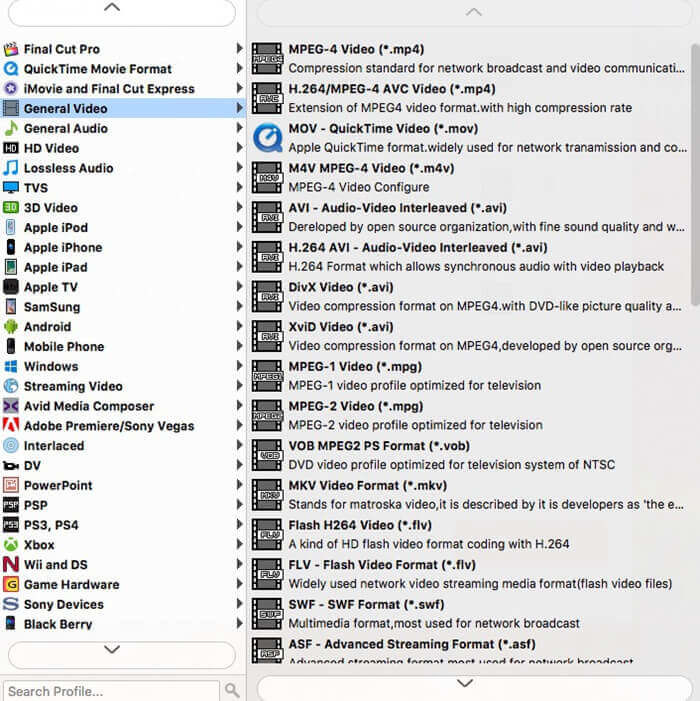Click the Wii and DS icon
The image size is (700, 701).
coord(11,564)
